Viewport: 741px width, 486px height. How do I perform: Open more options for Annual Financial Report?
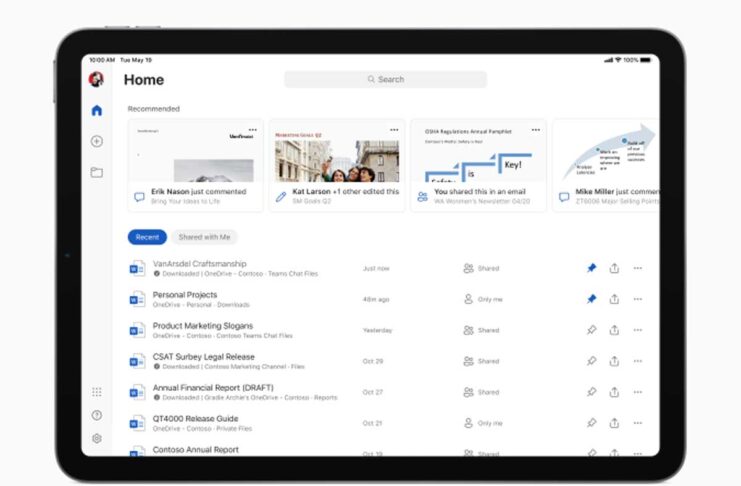638,392
